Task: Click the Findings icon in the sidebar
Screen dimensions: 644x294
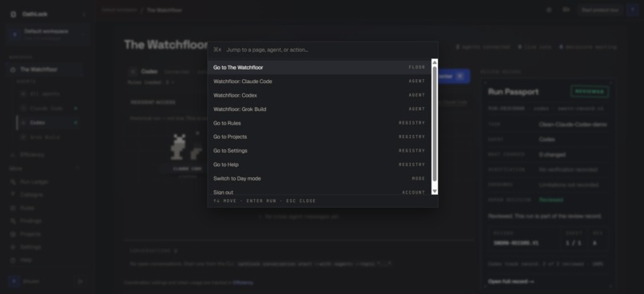Action: tap(13, 221)
